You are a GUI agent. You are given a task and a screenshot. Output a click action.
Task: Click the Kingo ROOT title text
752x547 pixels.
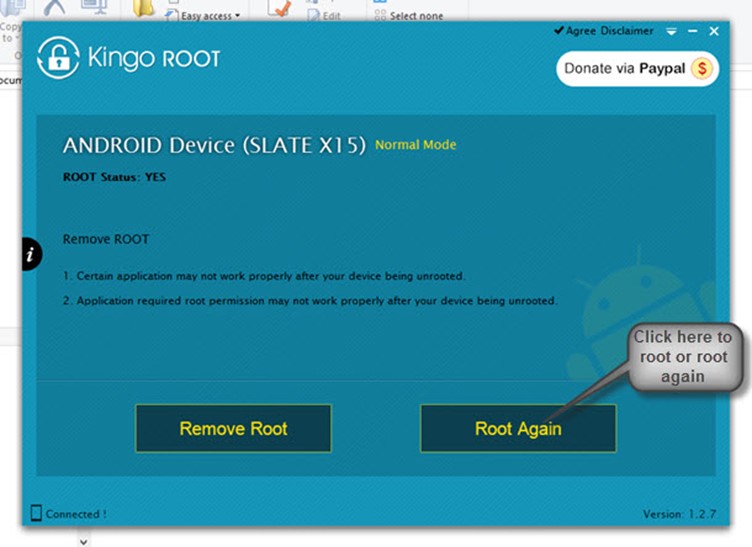tap(154, 58)
